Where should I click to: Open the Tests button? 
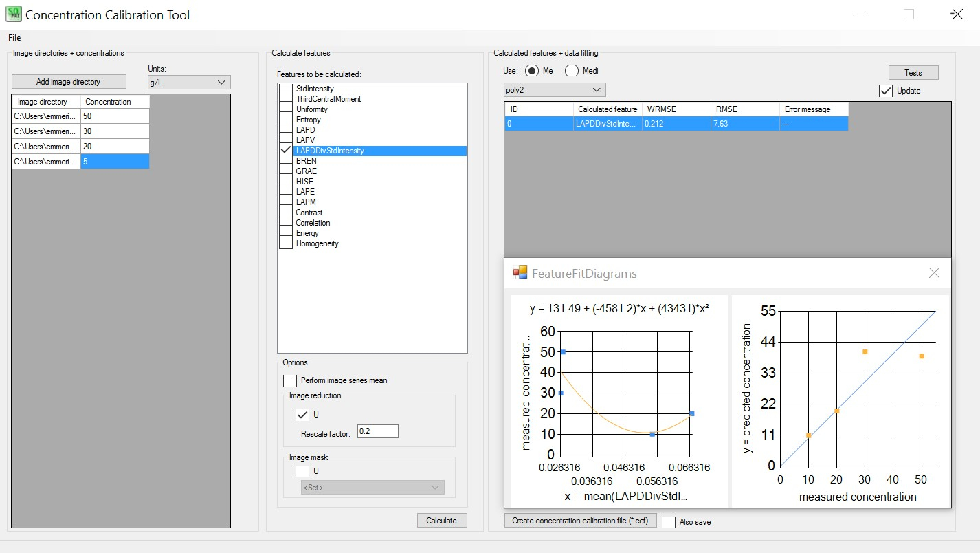(x=913, y=73)
